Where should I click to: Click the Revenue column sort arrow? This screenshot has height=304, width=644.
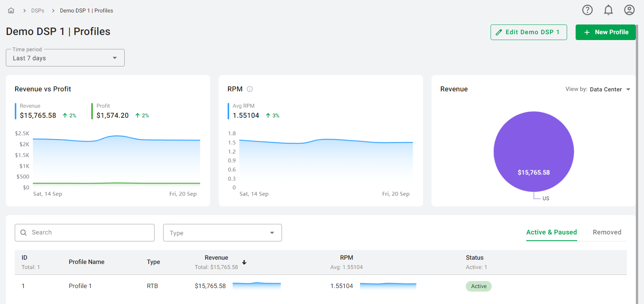pyautogui.click(x=244, y=262)
